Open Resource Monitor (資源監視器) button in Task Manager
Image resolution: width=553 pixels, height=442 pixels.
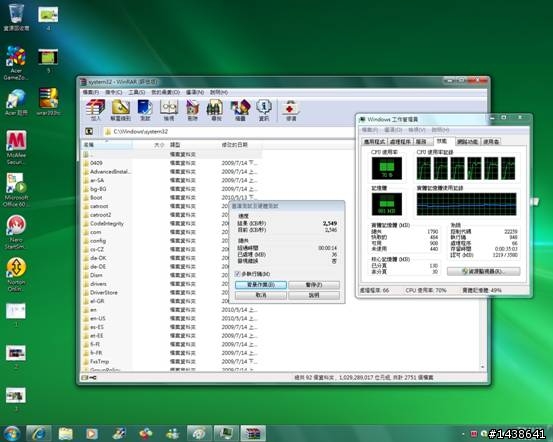click(483, 271)
